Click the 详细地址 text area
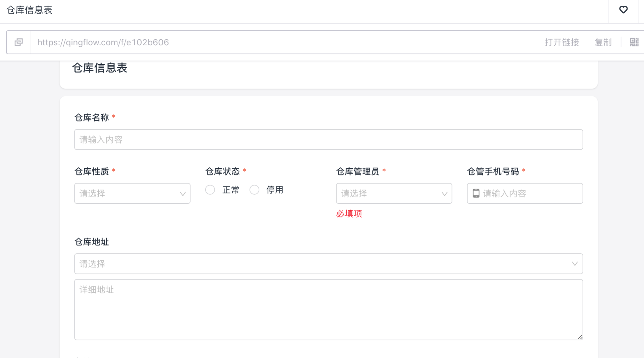 click(x=328, y=309)
